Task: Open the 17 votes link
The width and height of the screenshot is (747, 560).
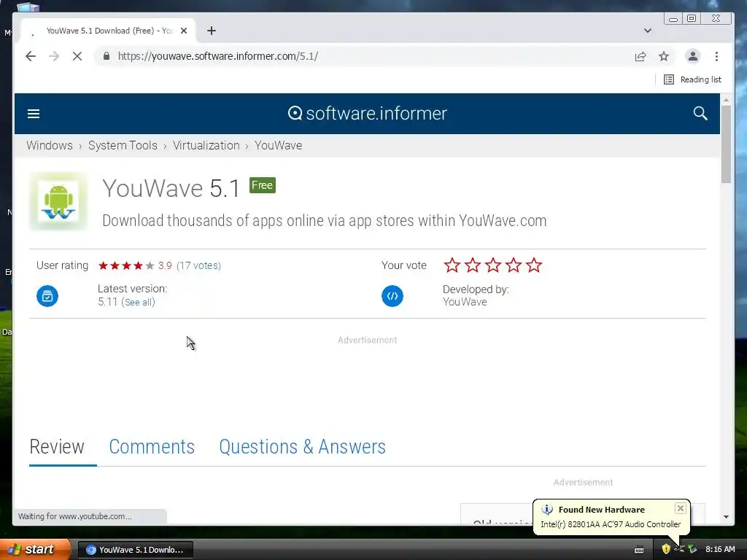Action: pyautogui.click(x=198, y=265)
